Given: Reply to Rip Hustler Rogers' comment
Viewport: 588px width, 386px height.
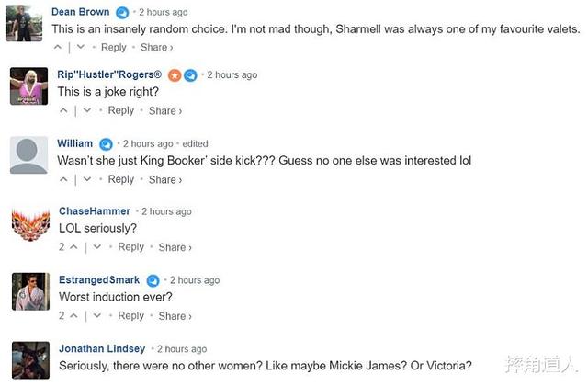Looking at the screenshot, I should [121, 111].
